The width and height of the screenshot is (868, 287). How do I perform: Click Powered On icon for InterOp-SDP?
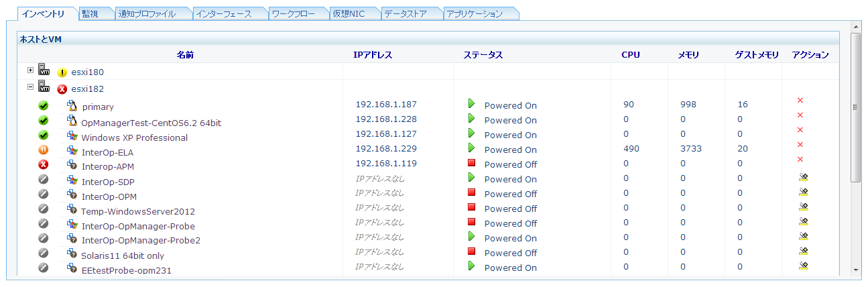tap(471, 177)
